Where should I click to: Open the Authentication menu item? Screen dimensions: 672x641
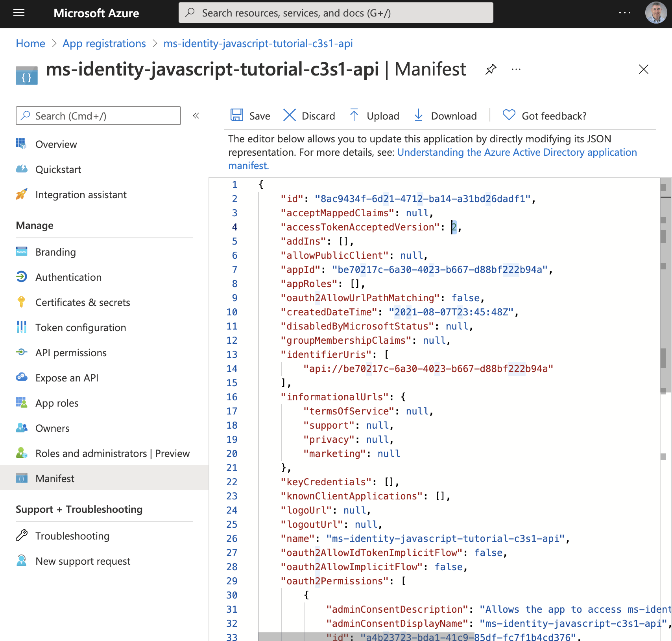[68, 277]
